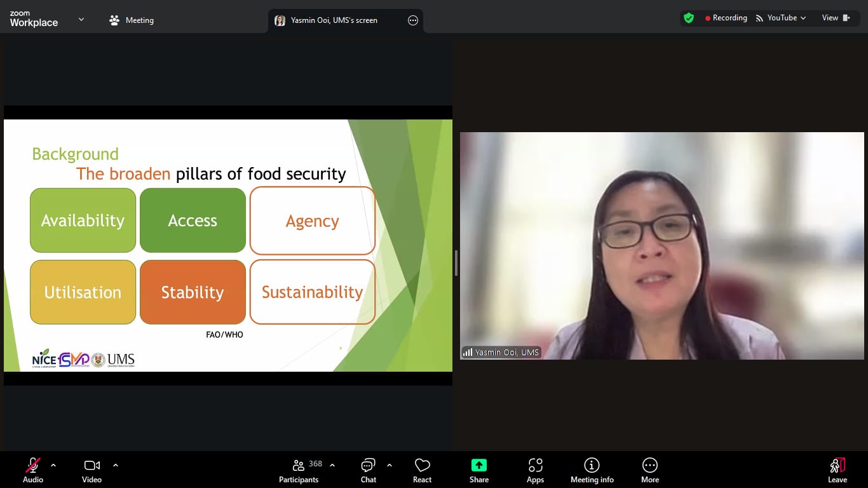
Task: Expand participants options arrow
Action: pos(332,465)
